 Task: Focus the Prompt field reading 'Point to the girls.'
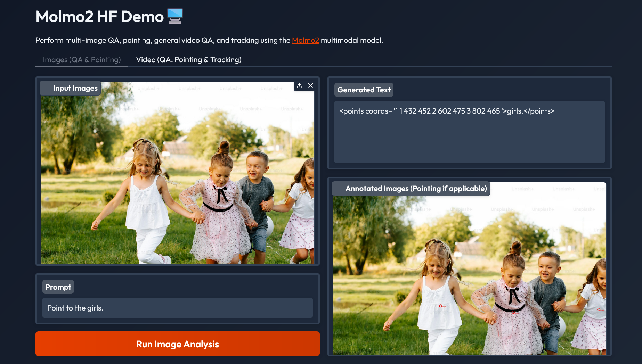(x=177, y=308)
